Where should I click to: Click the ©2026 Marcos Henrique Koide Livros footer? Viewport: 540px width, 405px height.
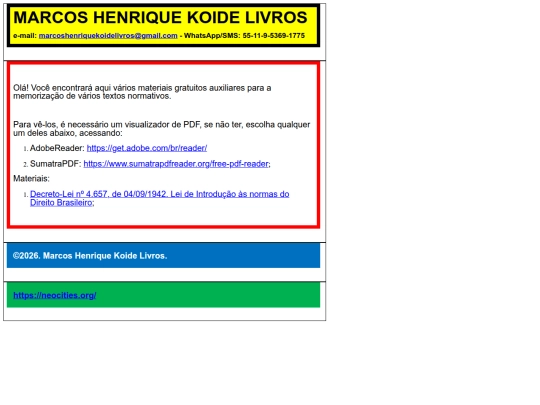click(90, 256)
